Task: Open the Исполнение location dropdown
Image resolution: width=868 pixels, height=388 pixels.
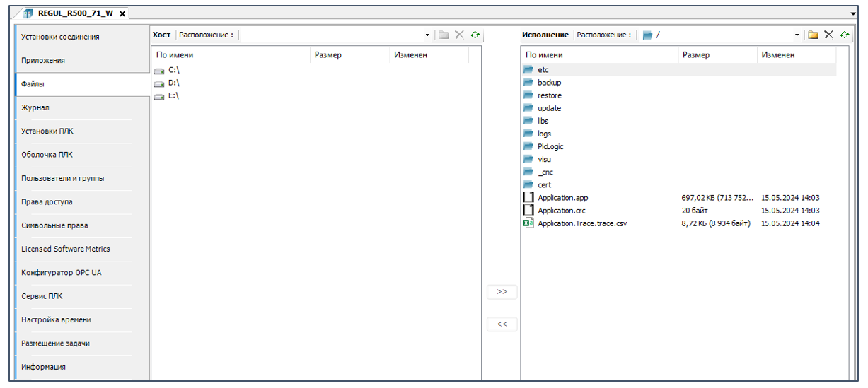Action: 797,35
